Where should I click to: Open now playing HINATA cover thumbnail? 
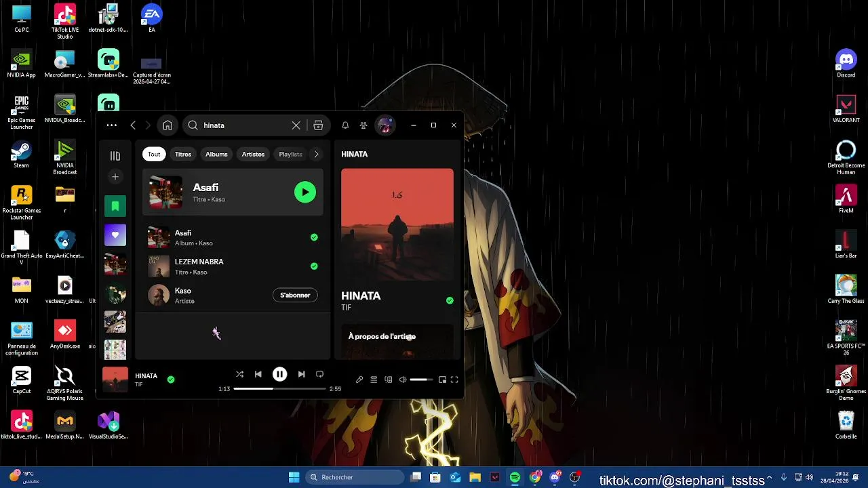click(115, 380)
